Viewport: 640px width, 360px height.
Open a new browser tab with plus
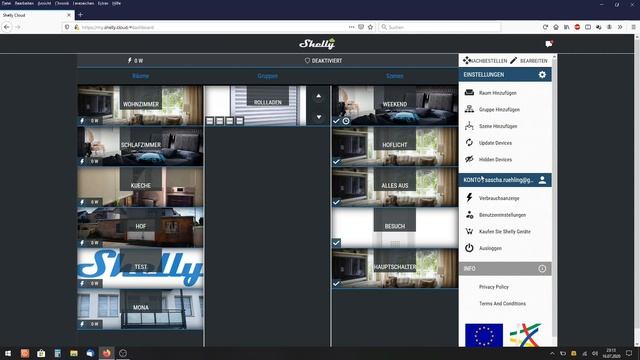click(80, 15)
